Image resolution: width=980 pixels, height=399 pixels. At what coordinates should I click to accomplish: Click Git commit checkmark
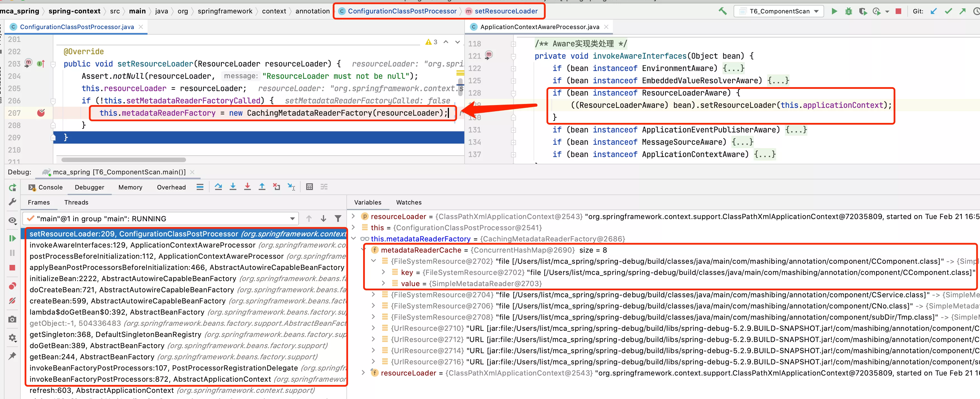tap(948, 11)
